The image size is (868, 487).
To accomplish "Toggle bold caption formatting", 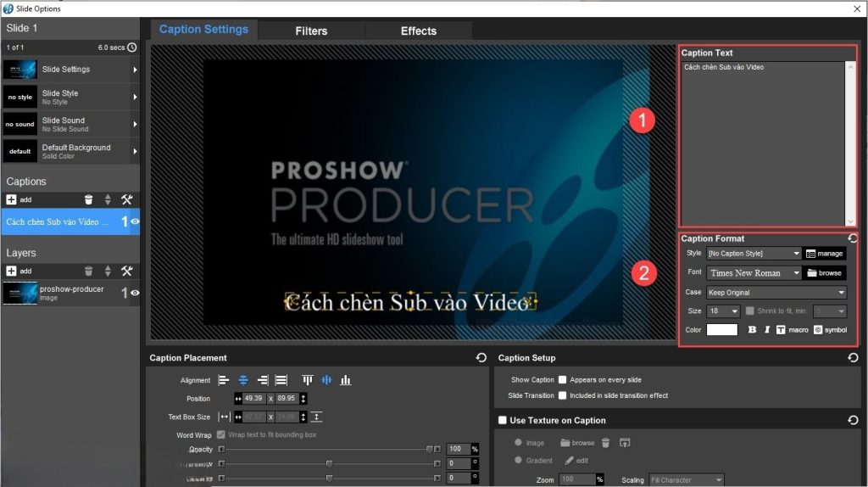I will point(752,330).
